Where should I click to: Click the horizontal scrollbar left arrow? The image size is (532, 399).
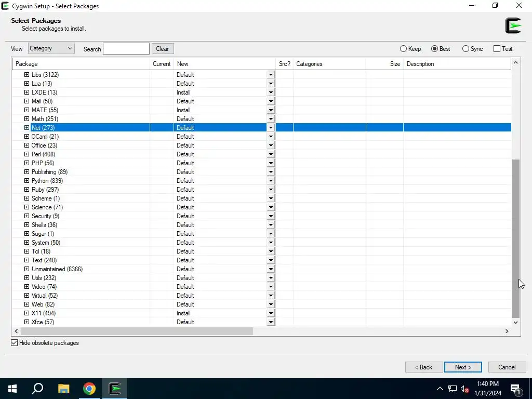[x=16, y=331]
